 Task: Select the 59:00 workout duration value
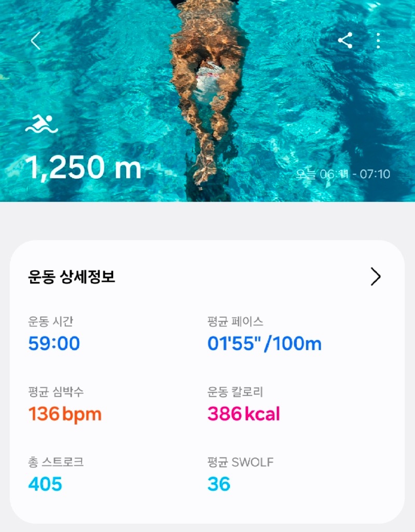coord(54,344)
